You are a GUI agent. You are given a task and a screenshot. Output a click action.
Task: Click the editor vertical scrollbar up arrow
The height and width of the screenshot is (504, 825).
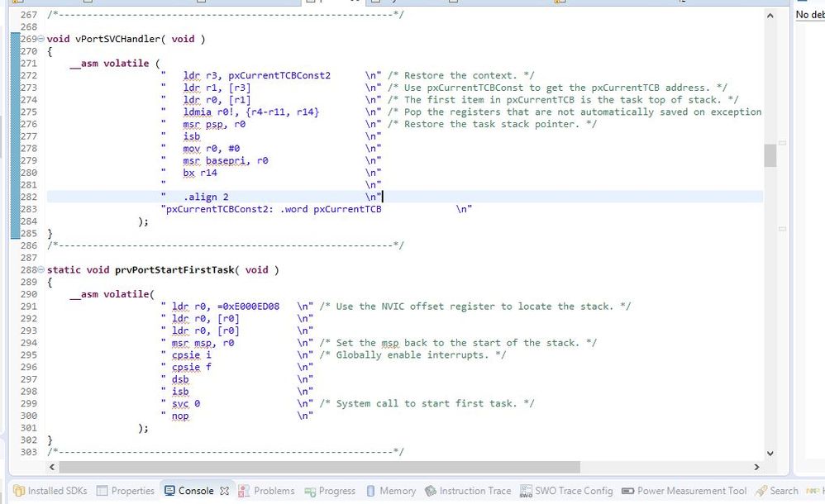770,16
